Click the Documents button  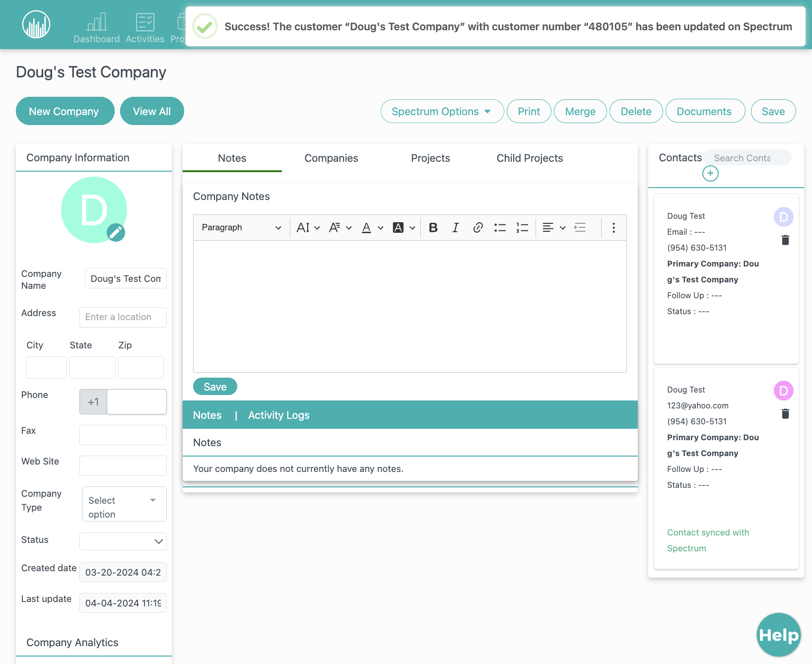pos(705,111)
